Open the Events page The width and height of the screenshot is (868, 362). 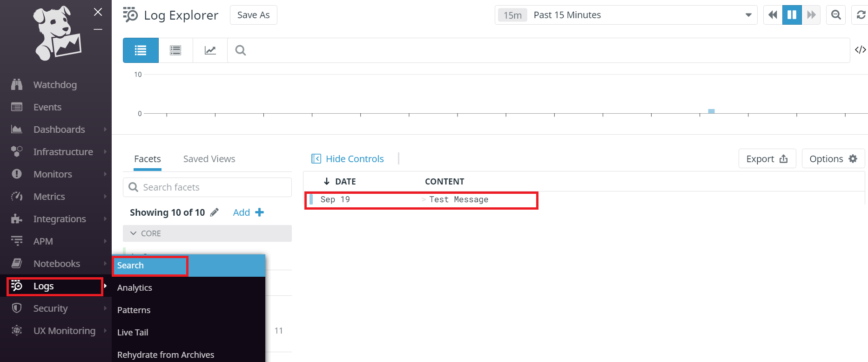47,107
